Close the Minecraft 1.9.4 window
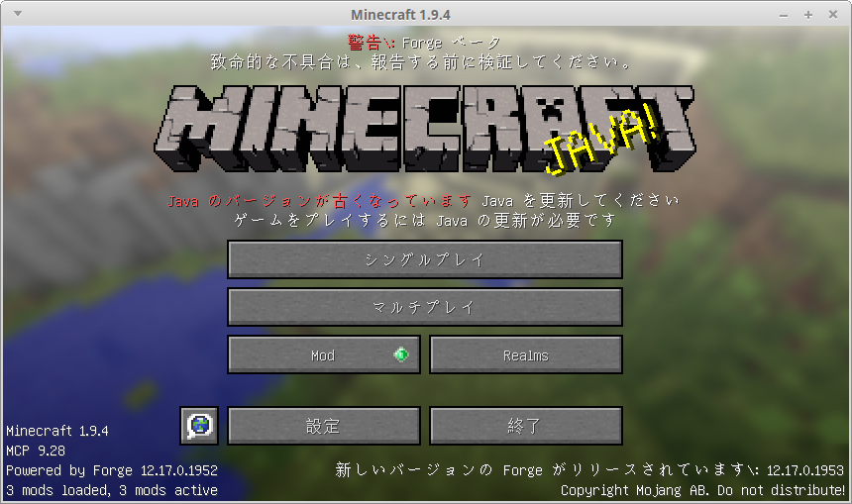 pos(833,15)
